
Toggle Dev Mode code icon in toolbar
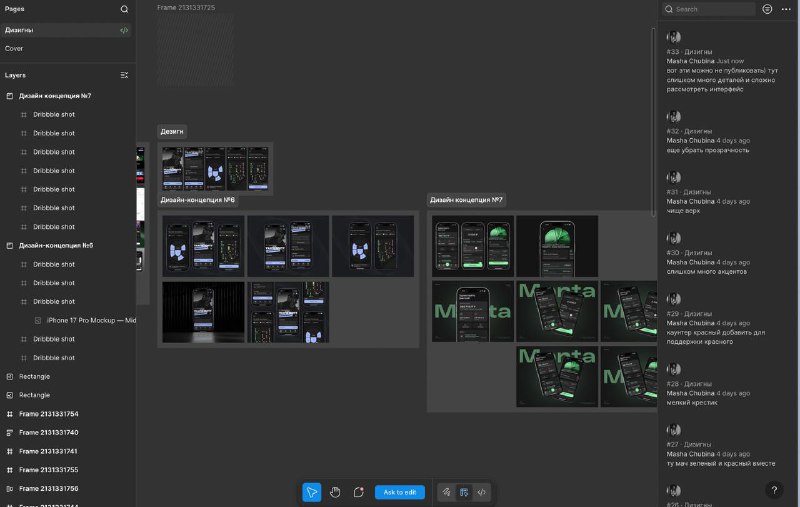[x=481, y=492]
